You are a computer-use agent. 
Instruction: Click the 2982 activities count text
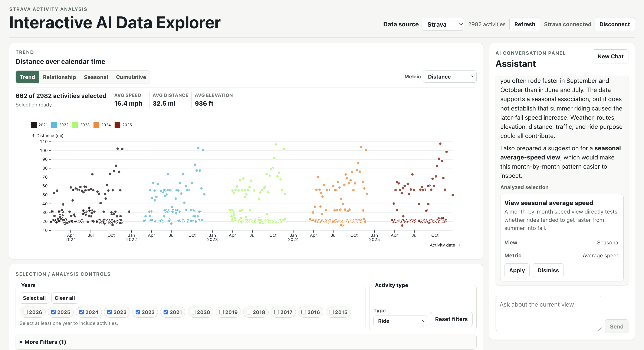click(486, 24)
